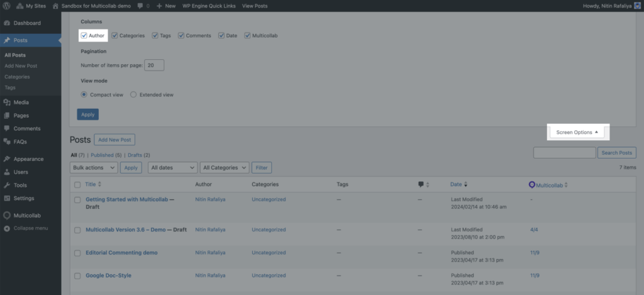Viewport: 644px width, 295px height.
Task: Click Add New Post button beside Posts heading
Action: [x=114, y=140]
